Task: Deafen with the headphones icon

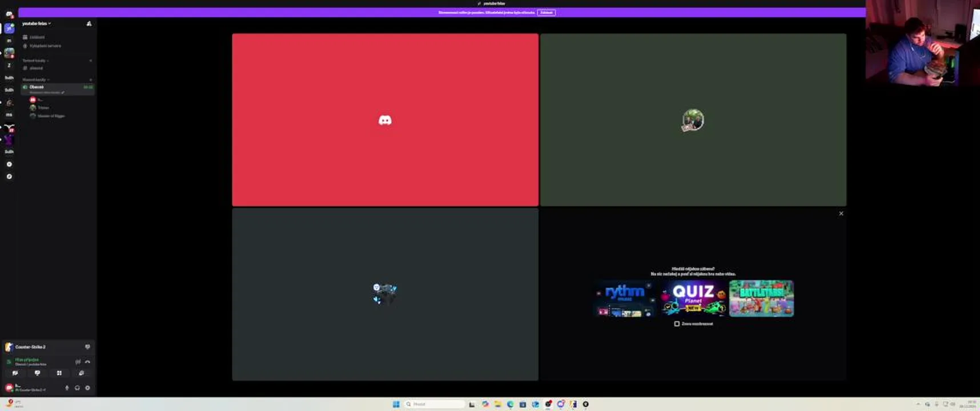Action: [77, 388]
